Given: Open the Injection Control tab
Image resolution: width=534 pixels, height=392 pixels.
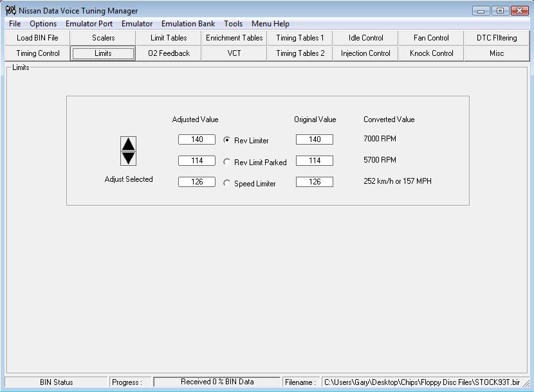Looking at the screenshot, I should [x=365, y=53].
